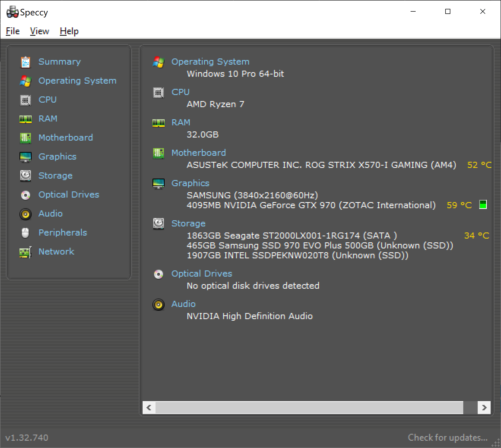The height and width of the screenshot is (448, 501).
Task: Open Storage heading link in main panel
Action: pyautogui.click(x=188, y=223)
